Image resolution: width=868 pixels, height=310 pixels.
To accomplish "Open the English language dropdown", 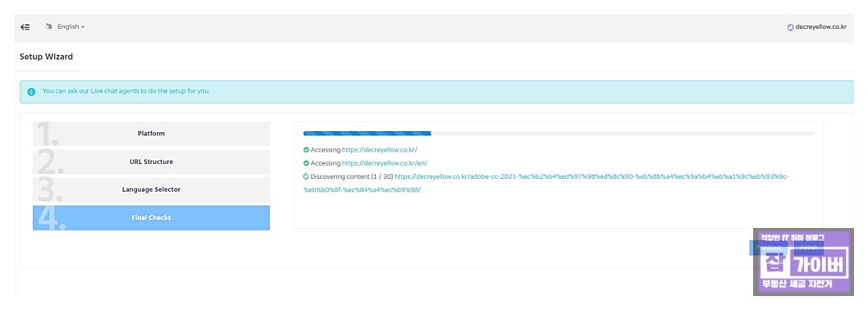I will click(x=71, y=26).
